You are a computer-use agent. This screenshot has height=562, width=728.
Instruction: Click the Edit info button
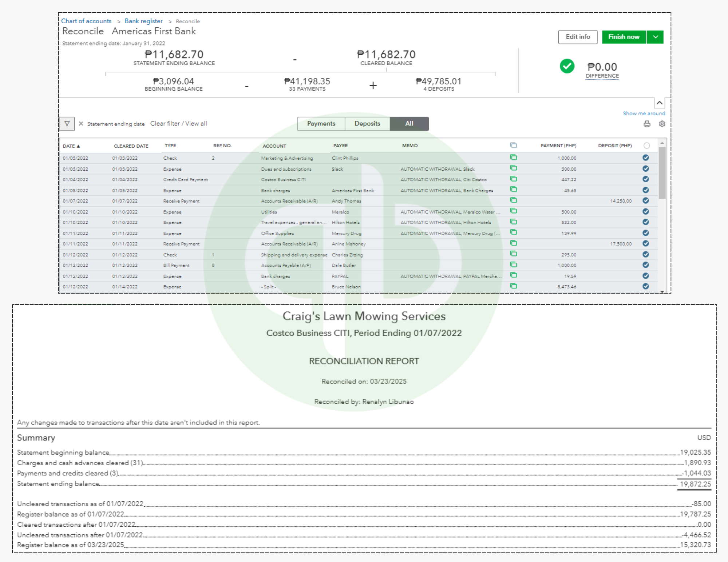[x=578, y=37]
